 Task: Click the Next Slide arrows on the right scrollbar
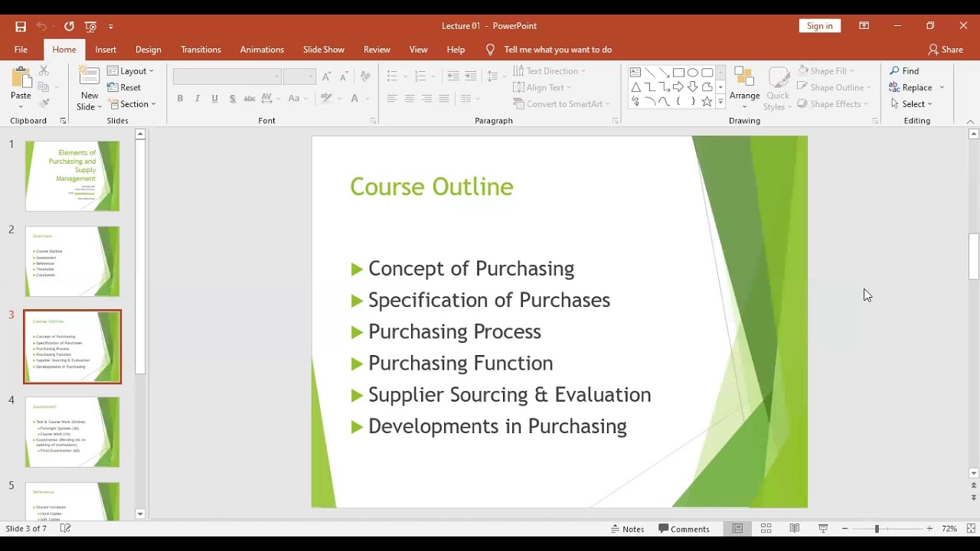[974, 497]
